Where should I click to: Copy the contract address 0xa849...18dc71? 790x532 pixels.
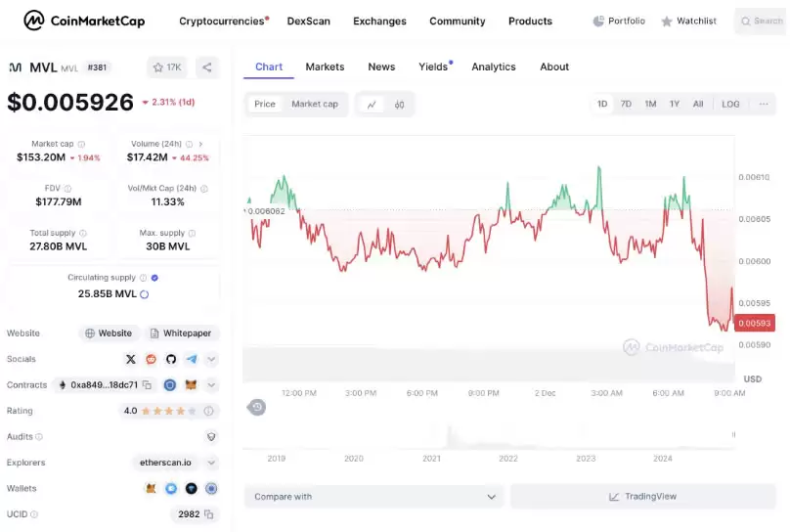coord(148,385)
